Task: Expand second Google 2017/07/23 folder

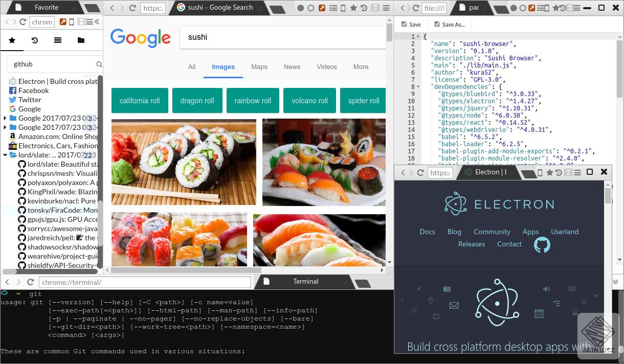Action: coord(5,127)
